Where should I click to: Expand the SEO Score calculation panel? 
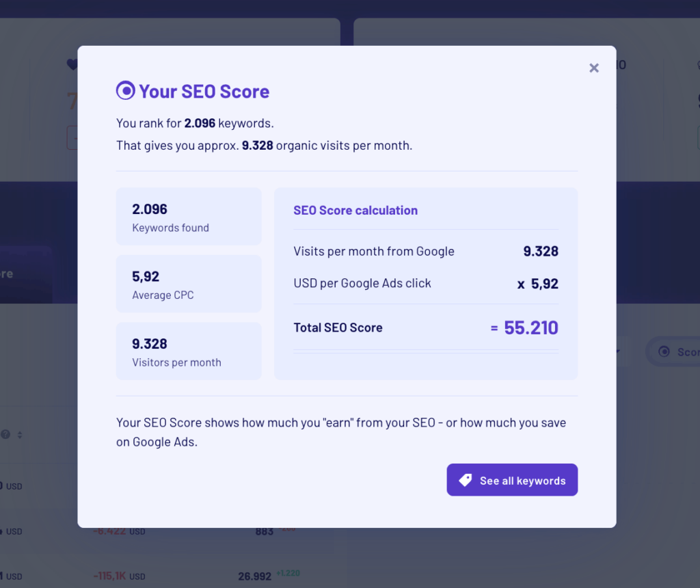[x=425, y=284]
